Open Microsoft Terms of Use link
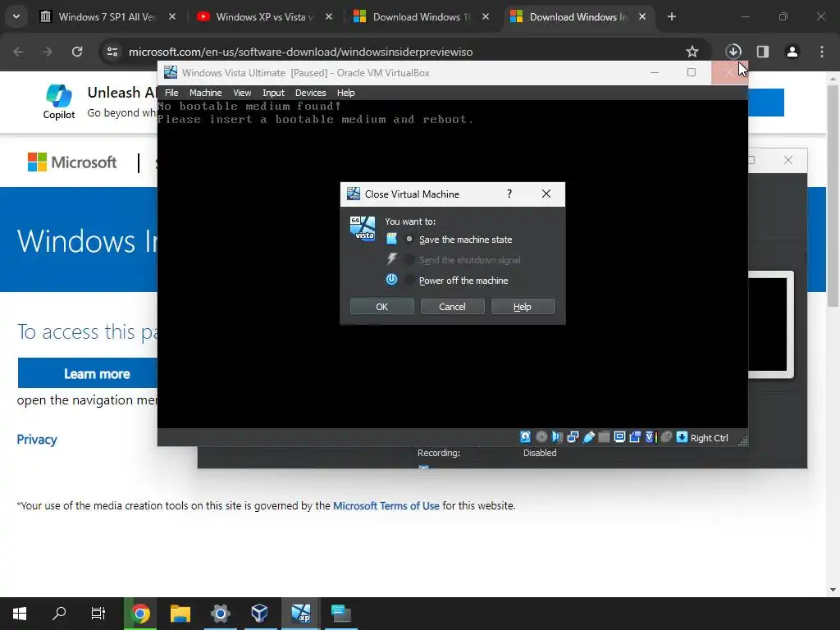840x630 pixels. 386,505
